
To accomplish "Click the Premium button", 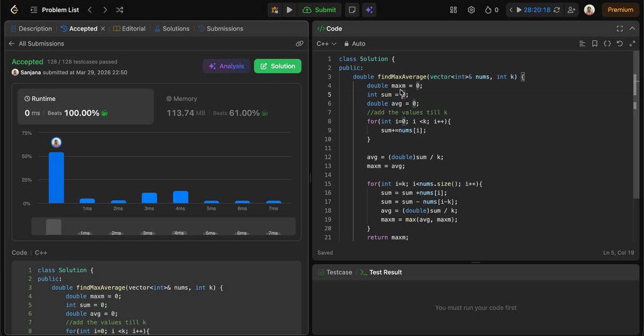I will click(x=620, y=10).
